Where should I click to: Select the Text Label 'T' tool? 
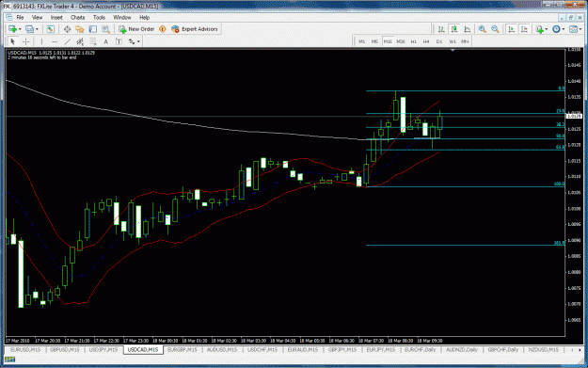pos(119,41)
